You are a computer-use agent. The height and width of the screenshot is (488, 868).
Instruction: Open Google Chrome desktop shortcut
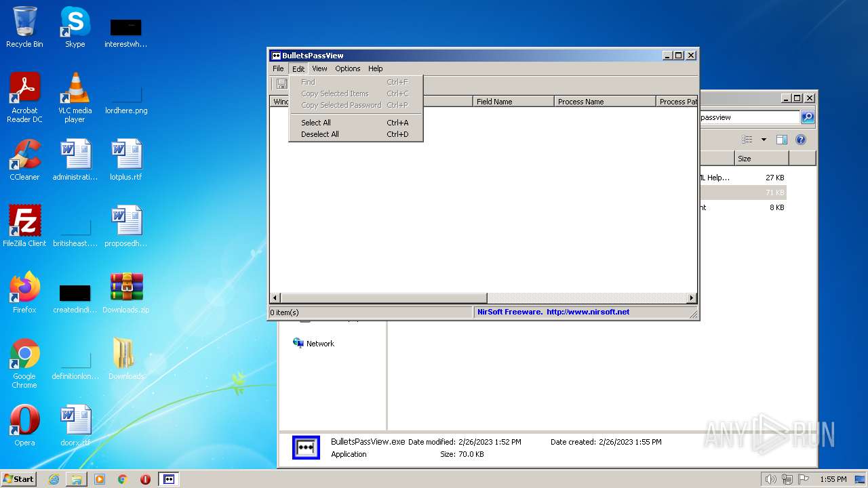tap(24, 364)
